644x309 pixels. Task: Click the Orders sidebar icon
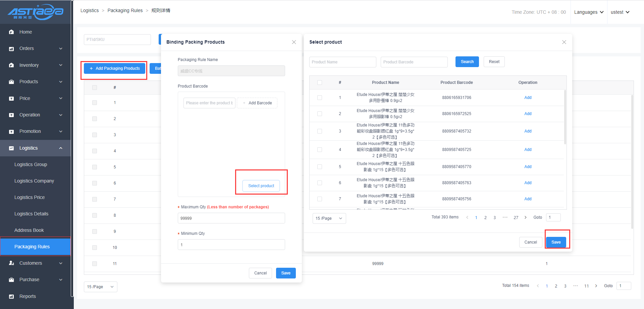tap(11, 49)
